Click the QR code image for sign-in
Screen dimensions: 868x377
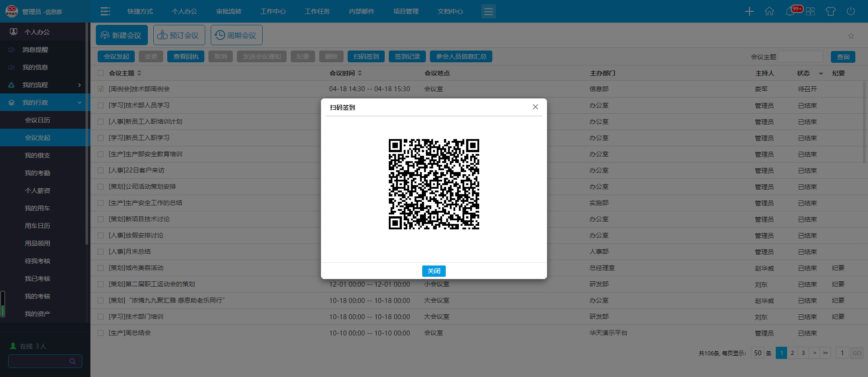[434, 184]
